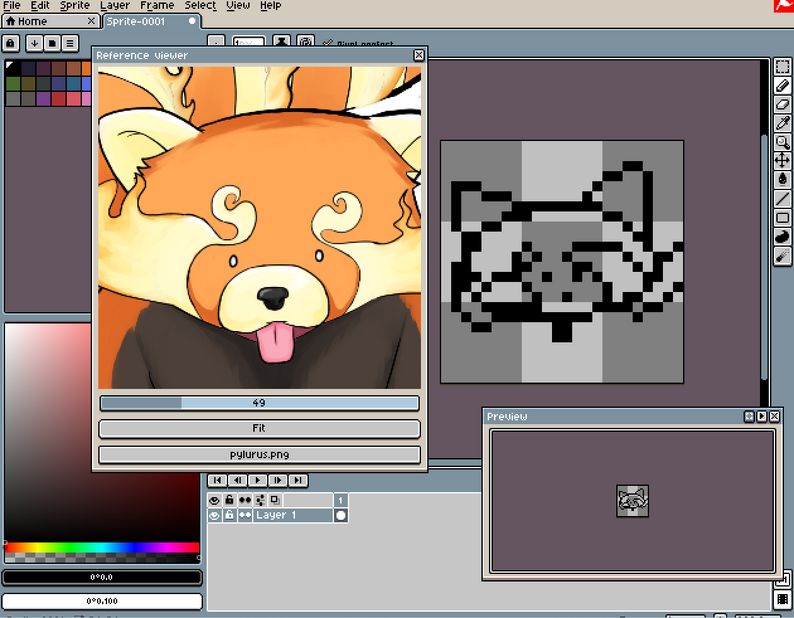
Task: Open the palette presets icon
Action: (x=52, y=44)
